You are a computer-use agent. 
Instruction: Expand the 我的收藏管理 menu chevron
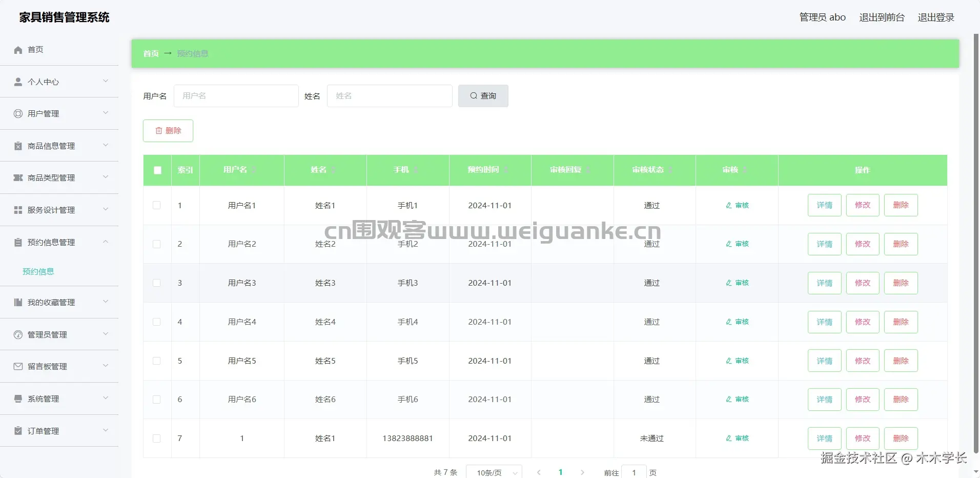click(106, 302)
